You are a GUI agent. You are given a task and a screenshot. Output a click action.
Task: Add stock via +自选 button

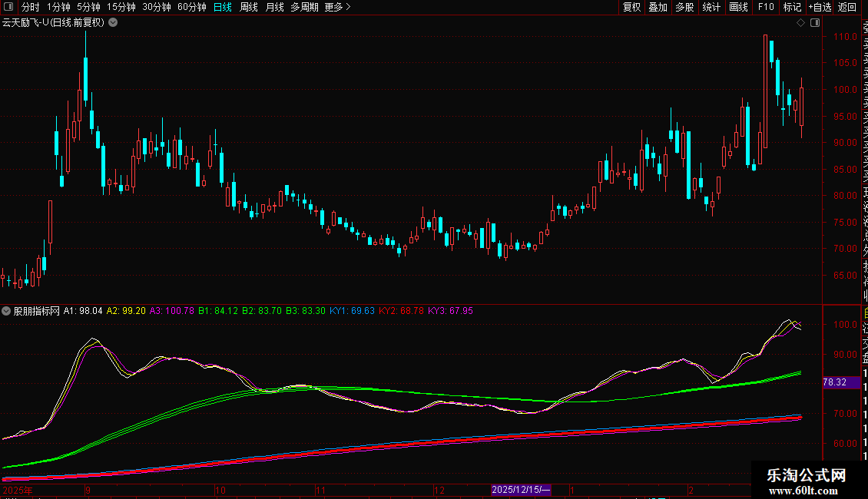coord(820,7)
